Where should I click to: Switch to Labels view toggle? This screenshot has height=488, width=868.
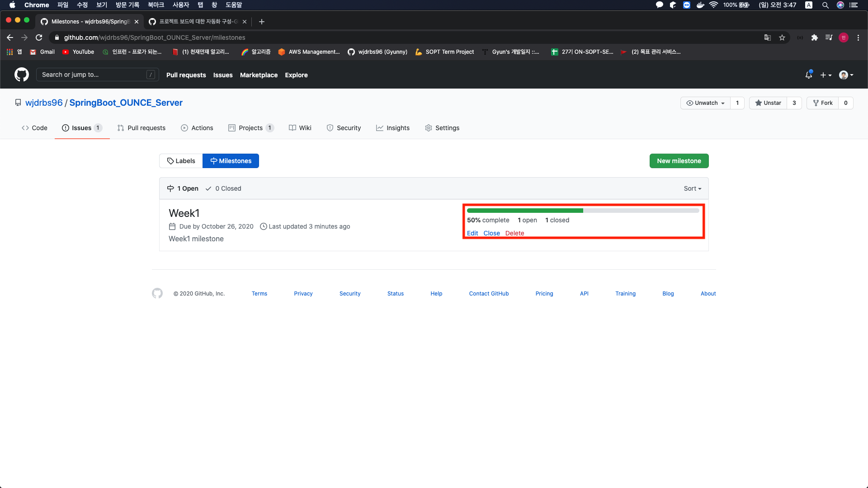coord(181,161)
